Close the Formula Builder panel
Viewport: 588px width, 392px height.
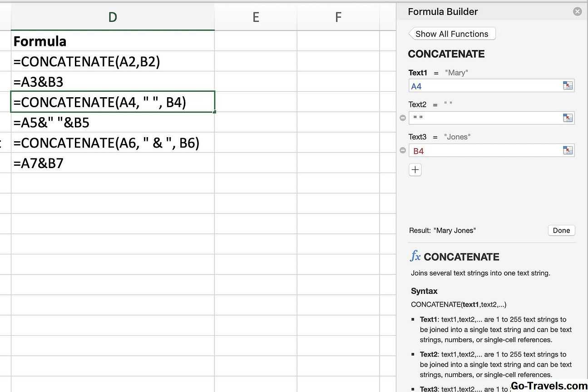pyautogui.click(x=577, y=12)
